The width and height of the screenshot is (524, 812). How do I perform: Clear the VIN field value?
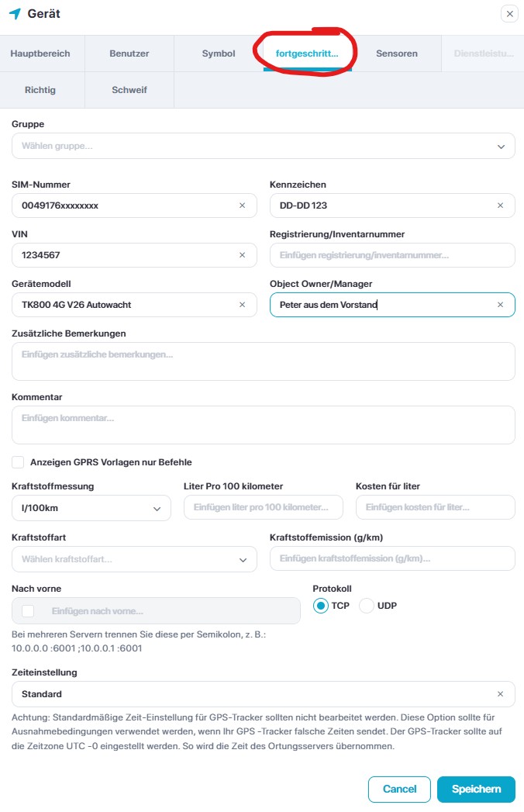click(x=242, y=255)
